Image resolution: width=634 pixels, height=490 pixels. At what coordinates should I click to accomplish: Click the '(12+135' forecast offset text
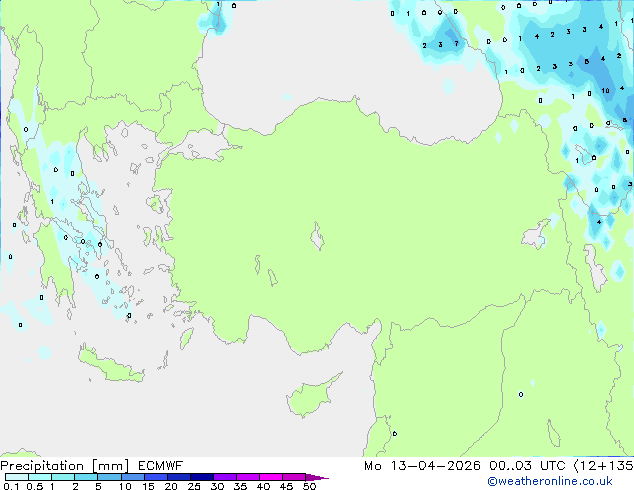[604, 466]
